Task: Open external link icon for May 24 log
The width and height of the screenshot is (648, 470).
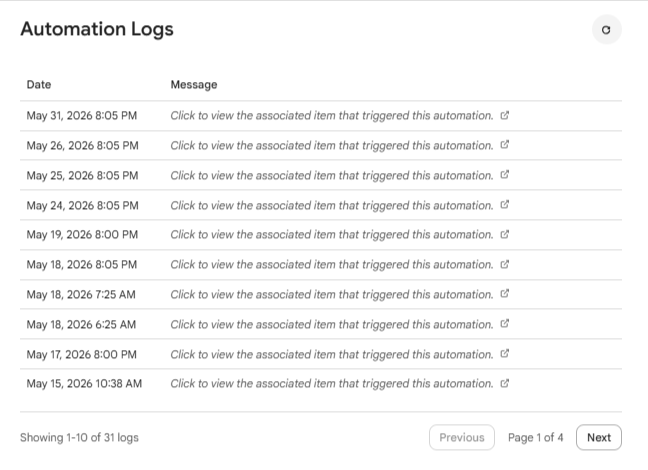Action: point(505,205)
